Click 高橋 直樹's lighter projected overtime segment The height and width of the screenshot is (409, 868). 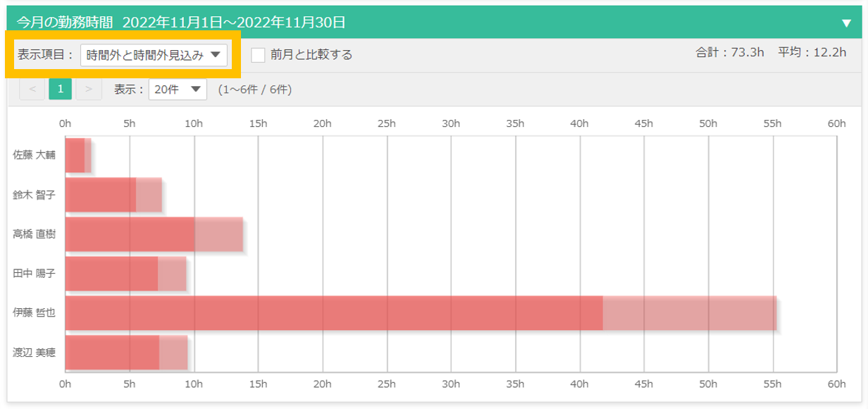click(x=218, y=234)
